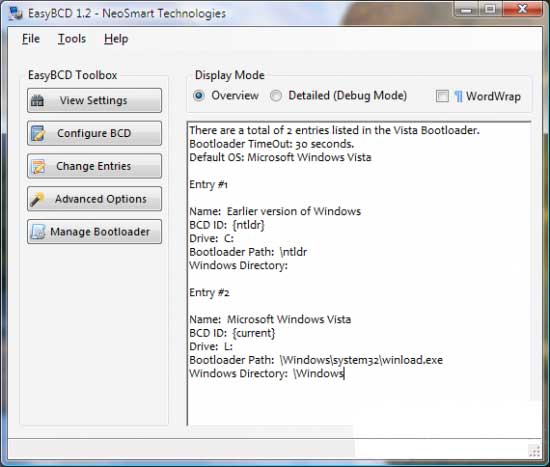This screenshot has height=467, width=550.
Task: Open the Tools menu
Action: pyautogui.click(x=72, y=39)
